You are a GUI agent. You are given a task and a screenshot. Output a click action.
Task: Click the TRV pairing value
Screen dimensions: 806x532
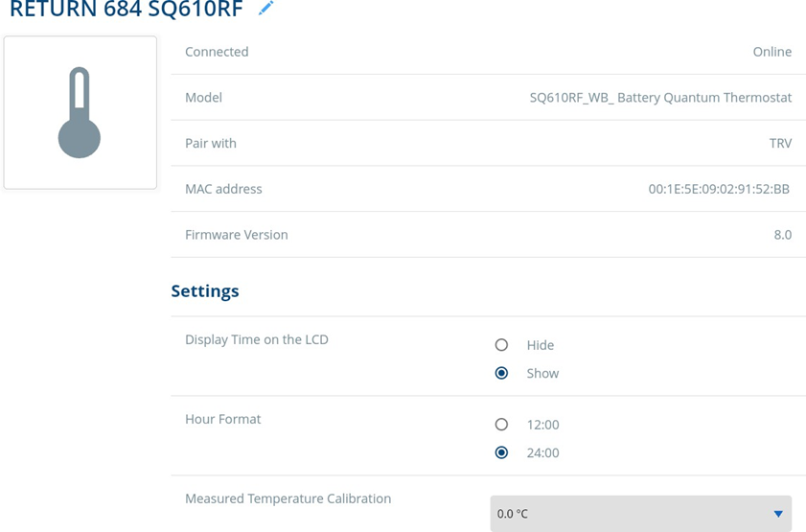pyautogui.click(x=780, y=144)
